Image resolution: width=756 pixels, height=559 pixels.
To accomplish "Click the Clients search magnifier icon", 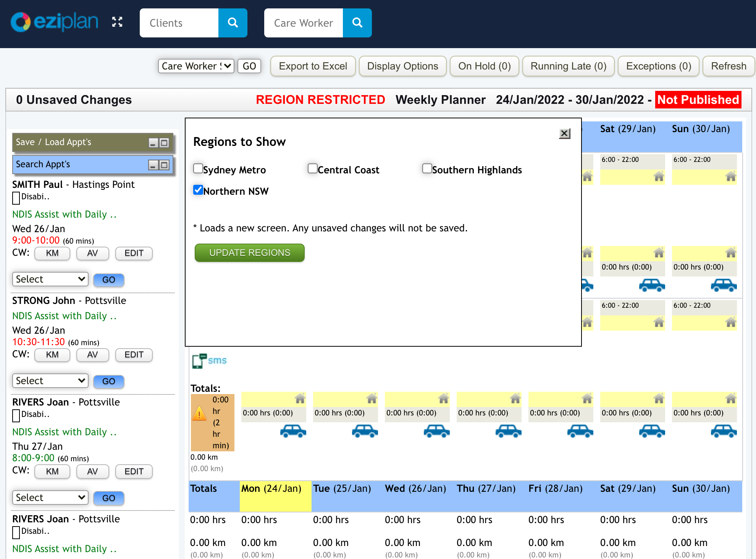I will coord(233,23).
